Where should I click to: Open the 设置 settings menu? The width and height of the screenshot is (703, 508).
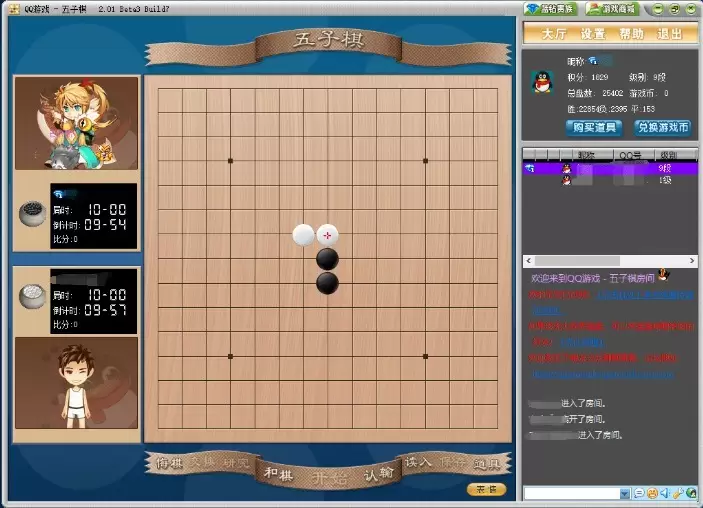tap(593, 34)
